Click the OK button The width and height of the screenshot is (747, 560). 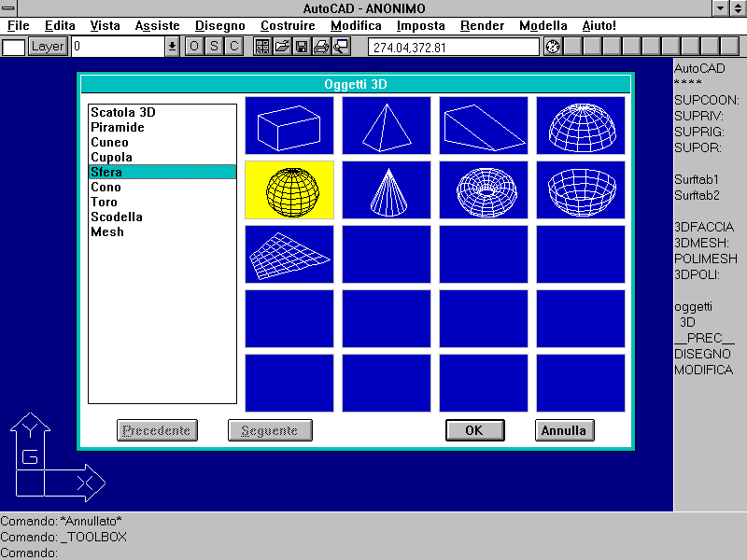point(475,430)
